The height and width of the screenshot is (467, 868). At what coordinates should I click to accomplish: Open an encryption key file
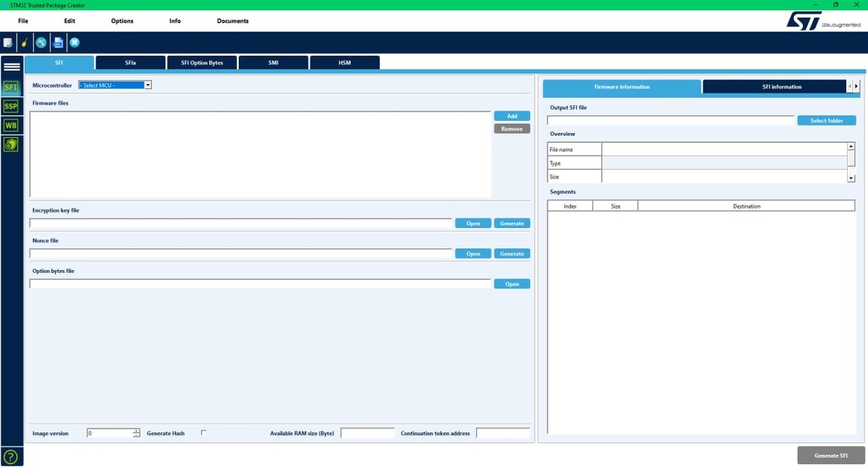473,223
